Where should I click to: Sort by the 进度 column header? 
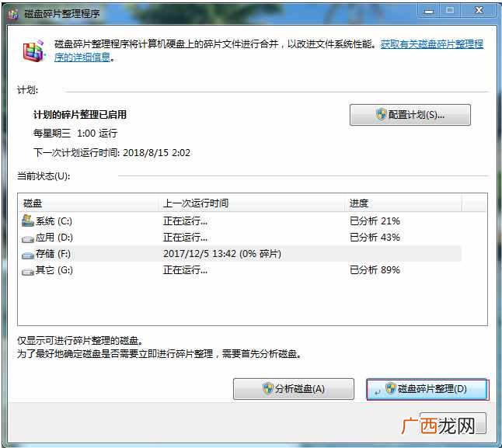click(x=403, y=203)
